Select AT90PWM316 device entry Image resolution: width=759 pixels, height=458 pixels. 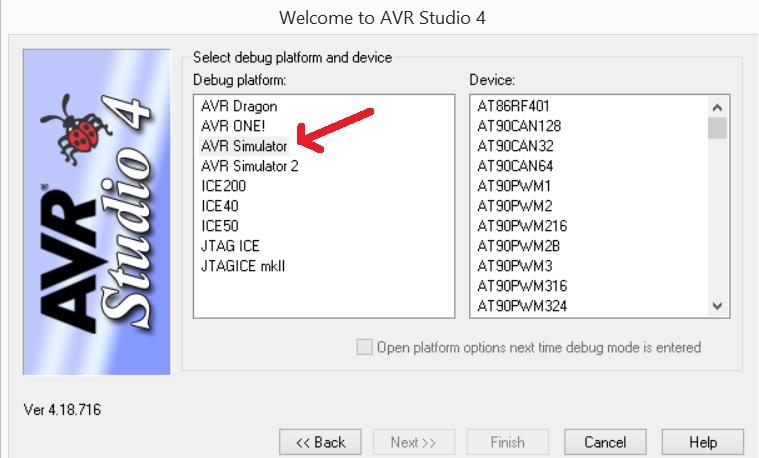click(522, 286)
